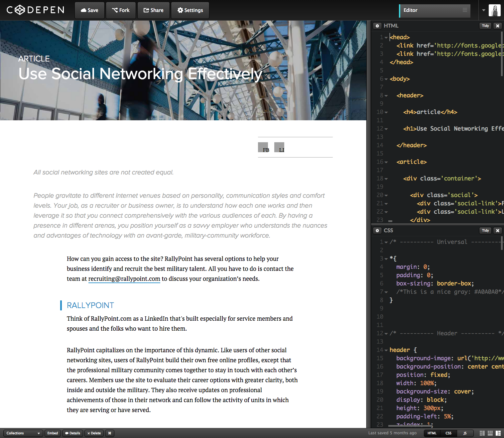Save the pen
This screenshot has height=438, width=504.
[89, 10]
